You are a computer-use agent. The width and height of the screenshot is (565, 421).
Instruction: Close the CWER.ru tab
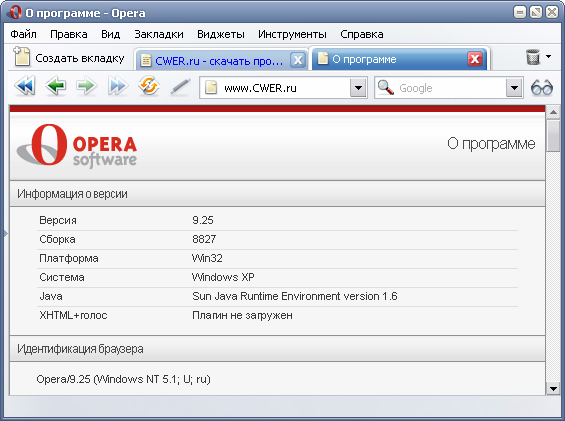pos(298,59)
